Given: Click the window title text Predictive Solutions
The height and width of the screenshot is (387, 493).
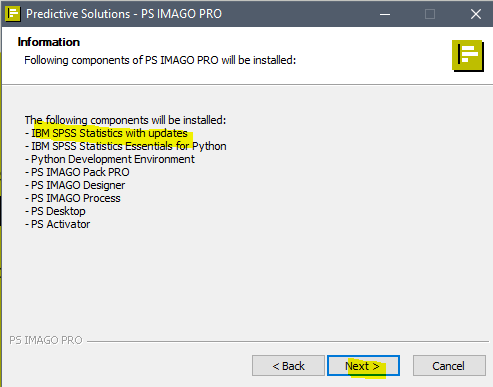Looking at the screenshot, I should (x=78, y=14).
